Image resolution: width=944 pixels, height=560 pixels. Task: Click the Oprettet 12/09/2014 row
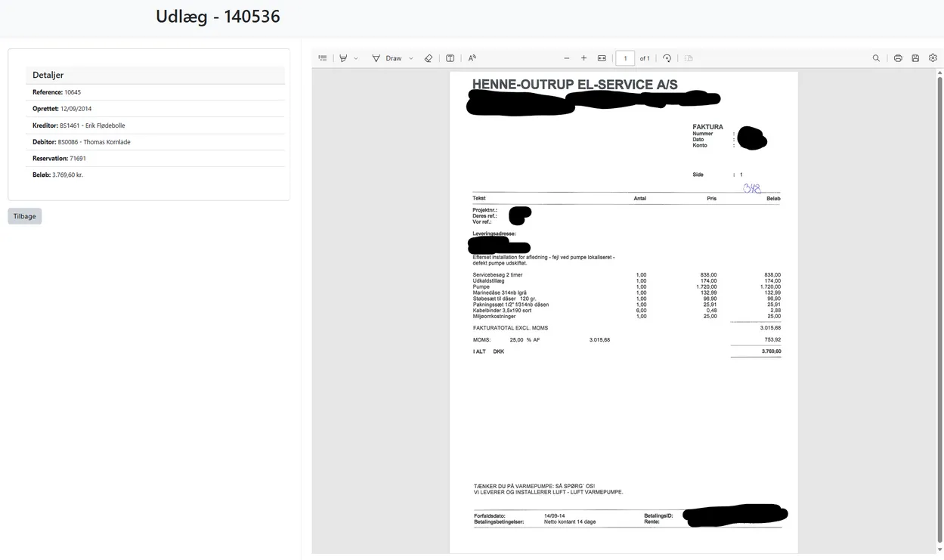tap(156, 109)
